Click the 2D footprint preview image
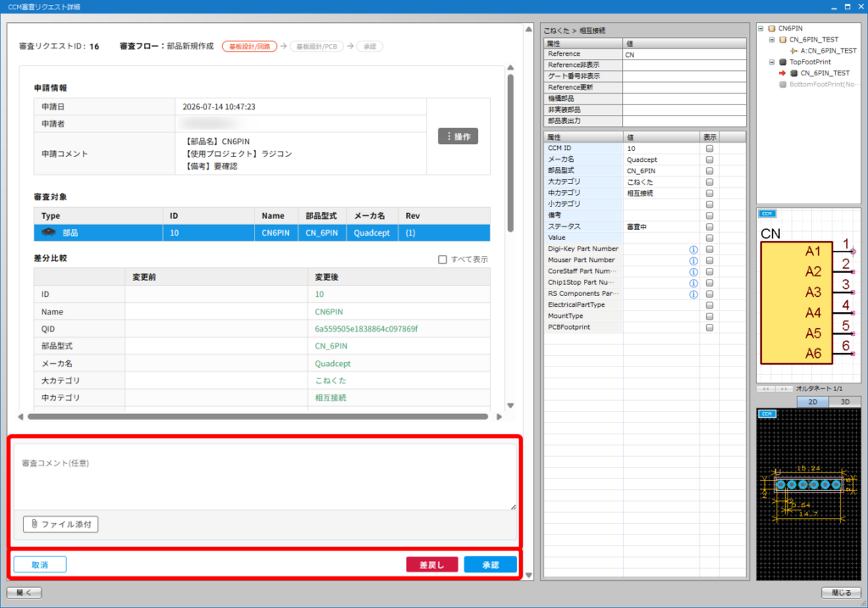 pos(808,494)
